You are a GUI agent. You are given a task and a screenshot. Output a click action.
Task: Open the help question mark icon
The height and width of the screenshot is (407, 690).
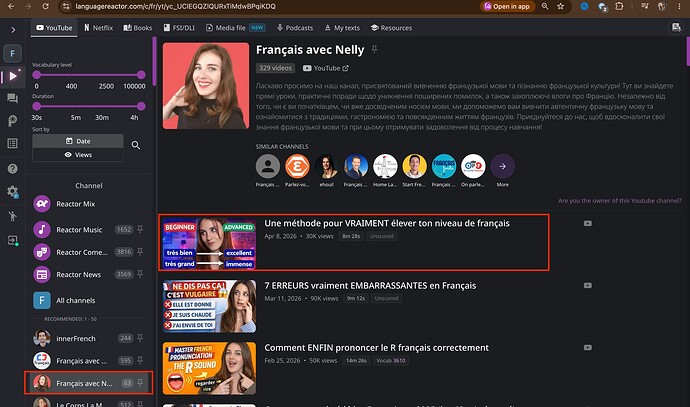(x=12, y=169)
